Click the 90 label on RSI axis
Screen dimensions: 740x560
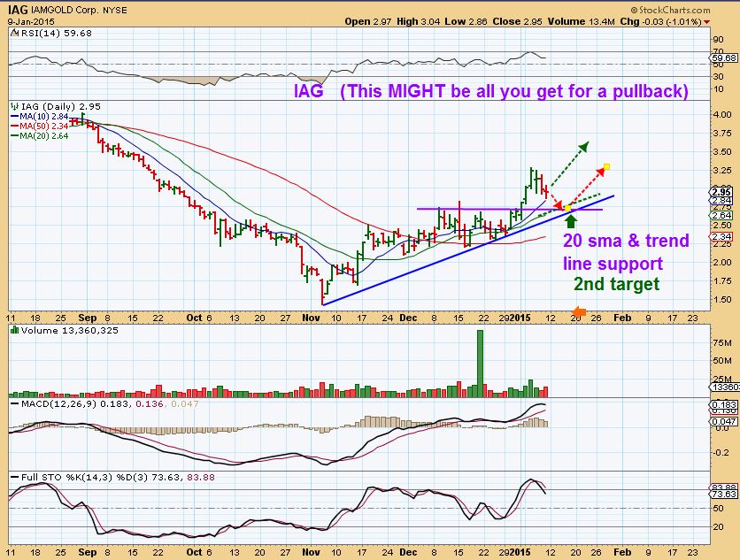tap(718, 40)
